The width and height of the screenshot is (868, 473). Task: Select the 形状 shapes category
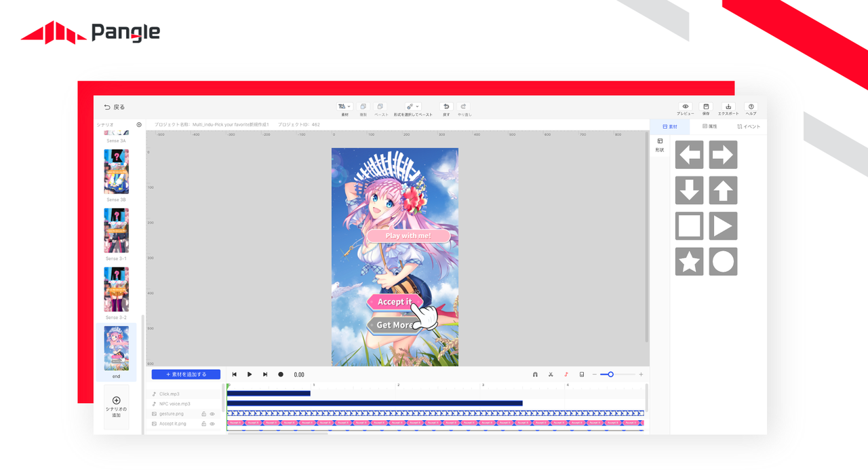(660, 145)
